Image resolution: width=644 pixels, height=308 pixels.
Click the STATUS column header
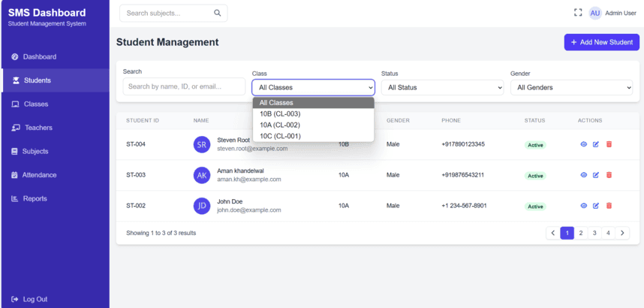[534, 120]
